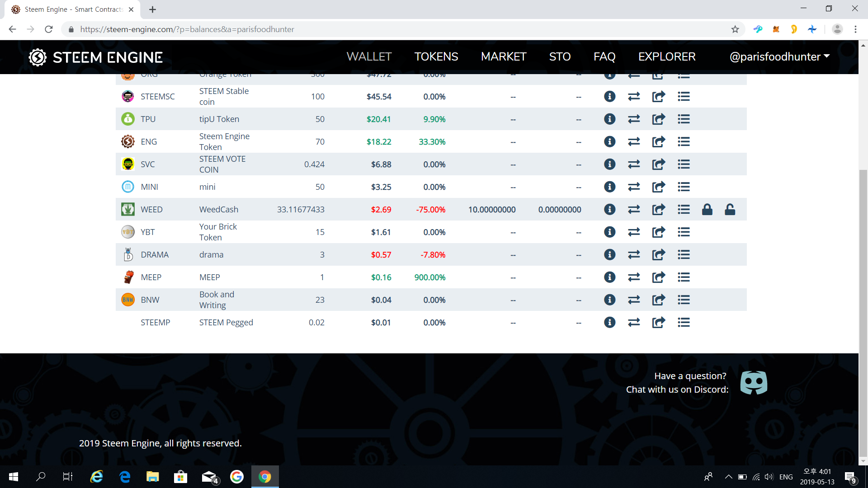Click transfer arrows icon for TPU row
The image size is (868, 488).
point(634,119)
